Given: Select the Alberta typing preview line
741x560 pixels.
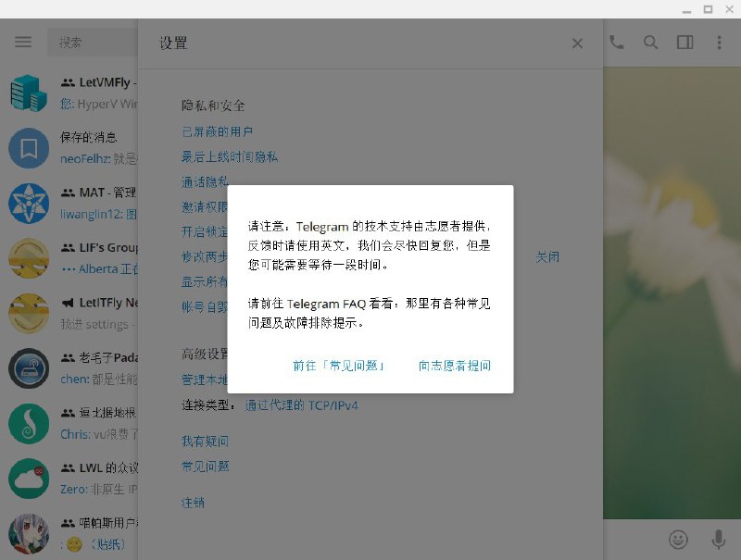Looking at the screenshot, I should click(x=100, y=269).
